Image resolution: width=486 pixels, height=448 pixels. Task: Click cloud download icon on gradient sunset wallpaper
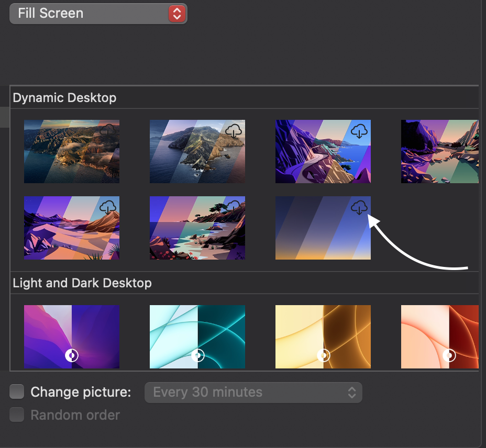coord(359,207)
